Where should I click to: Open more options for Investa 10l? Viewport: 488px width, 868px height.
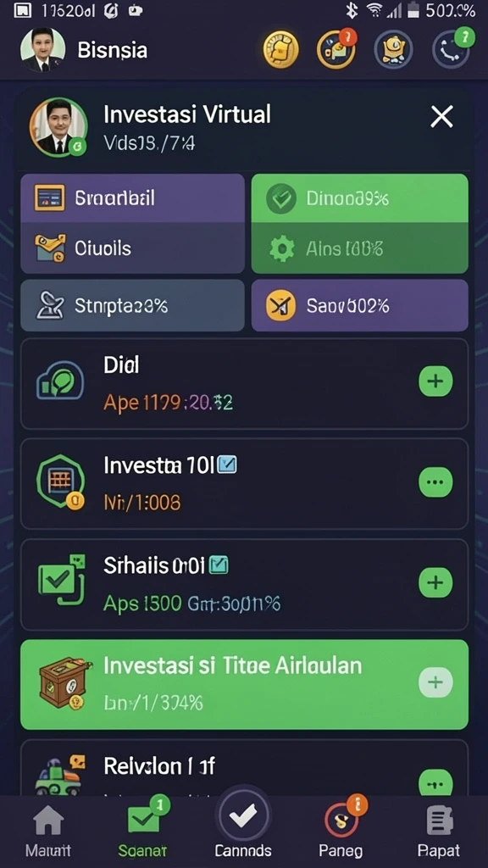coord(435,482)
